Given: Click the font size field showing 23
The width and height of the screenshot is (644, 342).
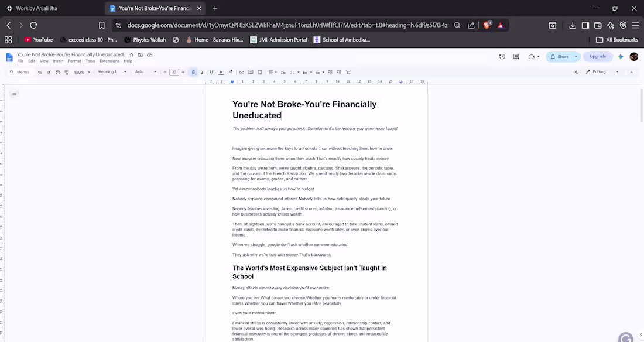Looking at the screenshot, I should click(174, 73).
